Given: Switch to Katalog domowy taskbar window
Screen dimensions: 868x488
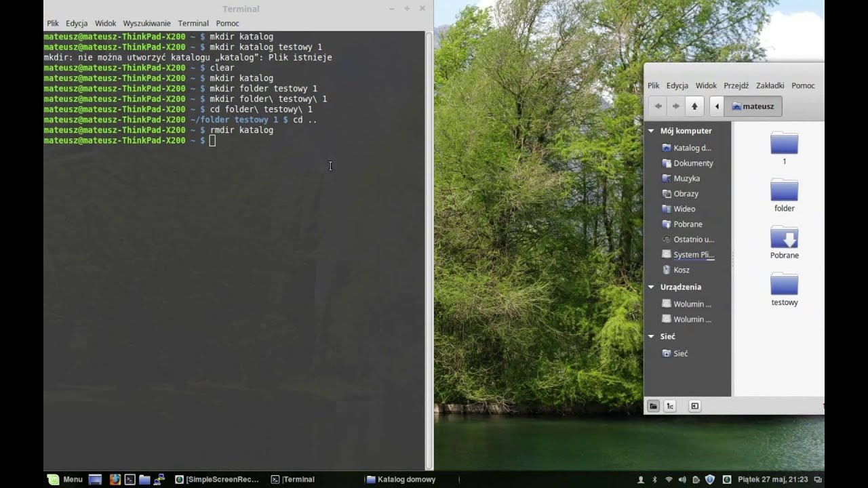Looking at the screenshot, I should (x=401, y=479).
